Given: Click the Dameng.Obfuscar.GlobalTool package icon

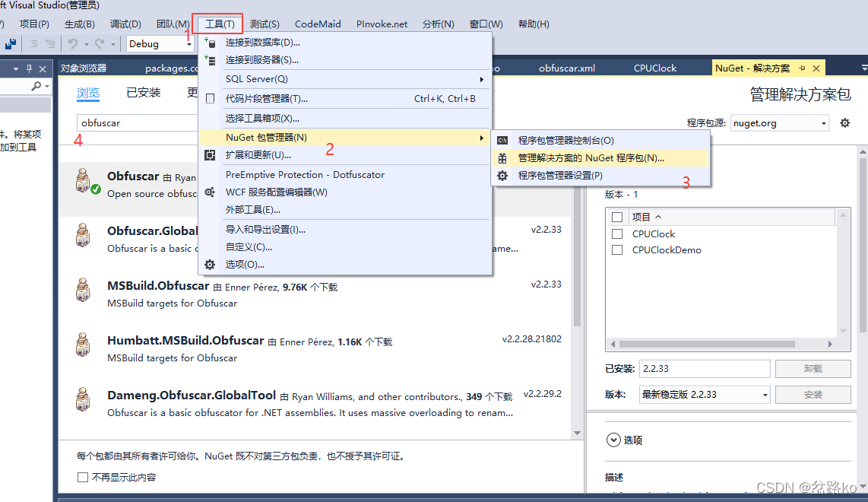Looking at the screenshot, I should [83, 399].
